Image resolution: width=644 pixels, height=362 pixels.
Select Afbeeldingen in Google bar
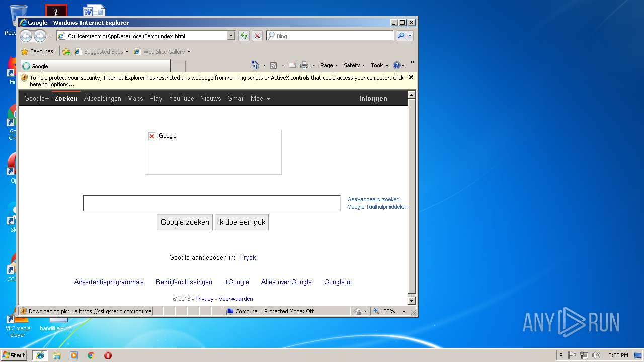(x=103, y=99)
